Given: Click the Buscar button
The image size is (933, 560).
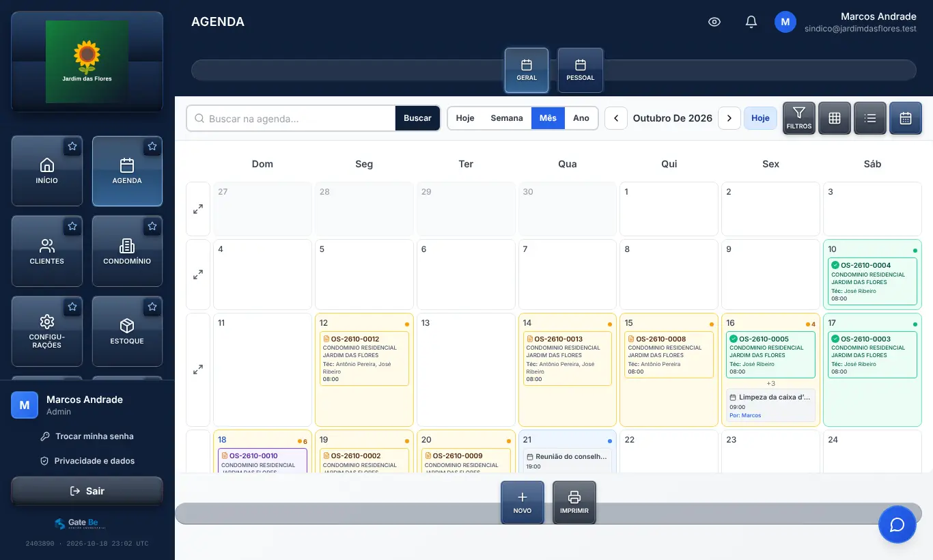Looking at the screenshot, I should (417, 118).
